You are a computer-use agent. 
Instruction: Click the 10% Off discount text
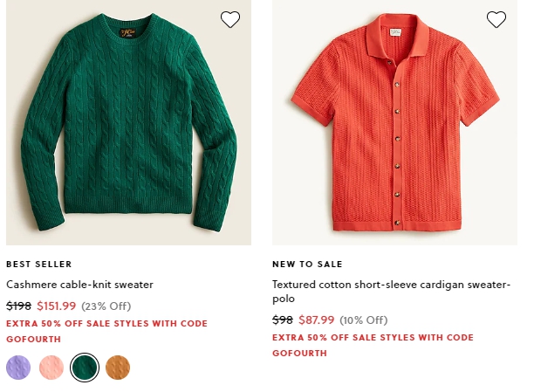pos(363,320)
